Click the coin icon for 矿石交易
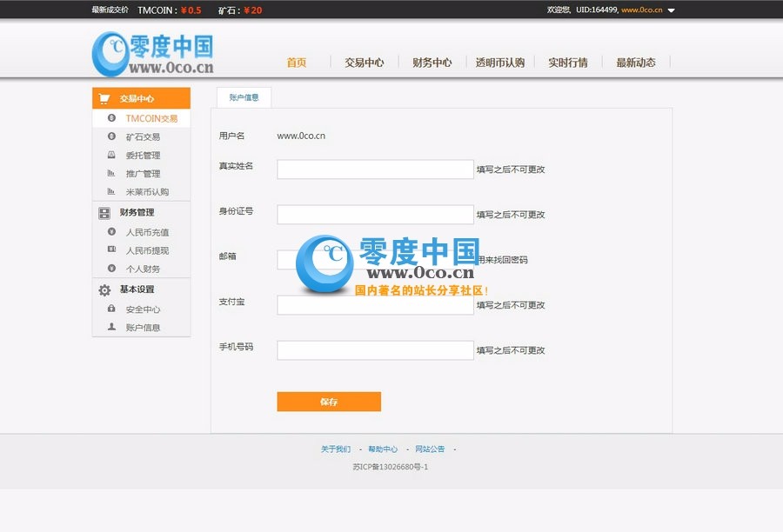783x532 pixels. 110,136
